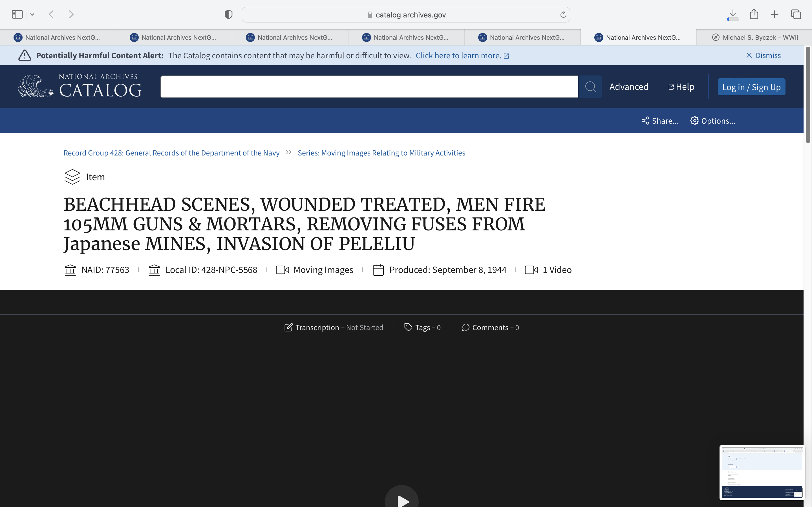Show Safari downloads
This screenshot has width=812, height=507.
tap(733, 14)
